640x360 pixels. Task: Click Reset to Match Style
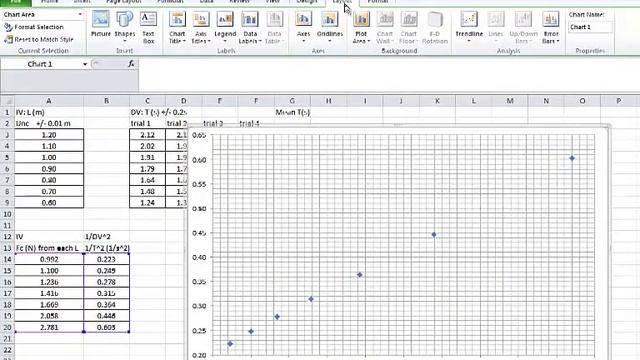click(x=39, y=40)
